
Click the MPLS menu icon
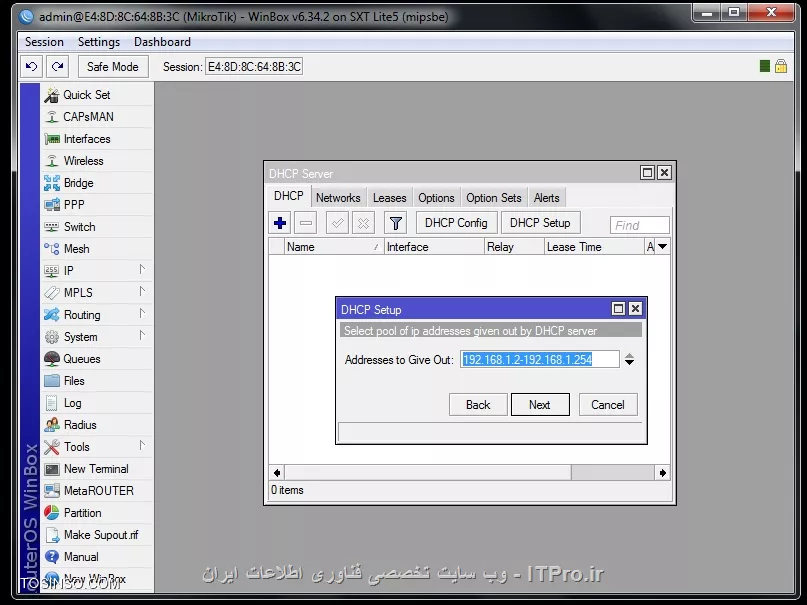coord(51,293)
